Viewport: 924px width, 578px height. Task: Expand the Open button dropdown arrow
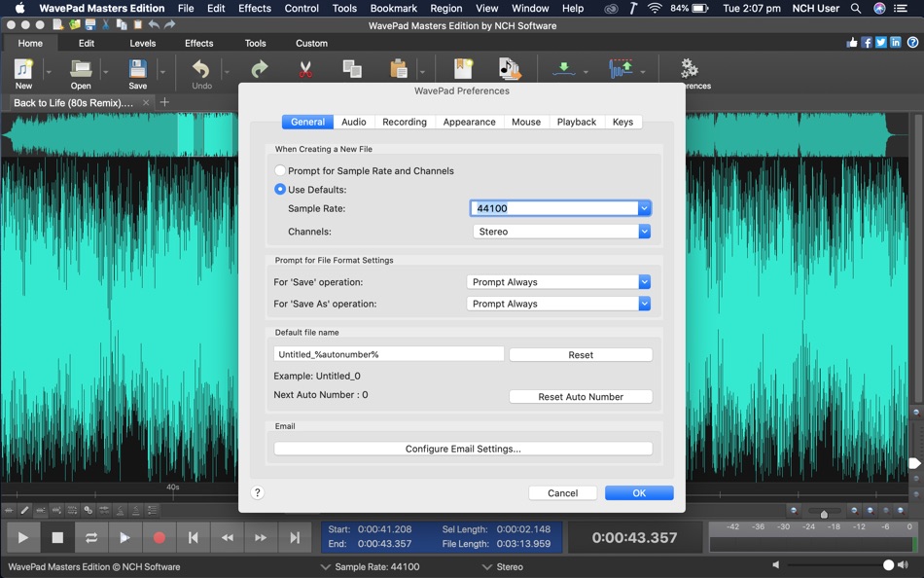(x=105, y=72)
